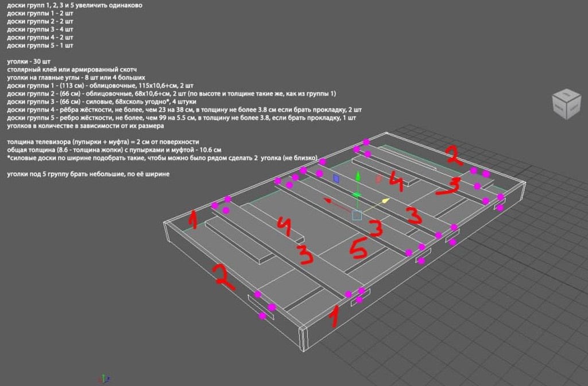Click the line "доски группы 4 - 2 шт"

pos(40,37)
